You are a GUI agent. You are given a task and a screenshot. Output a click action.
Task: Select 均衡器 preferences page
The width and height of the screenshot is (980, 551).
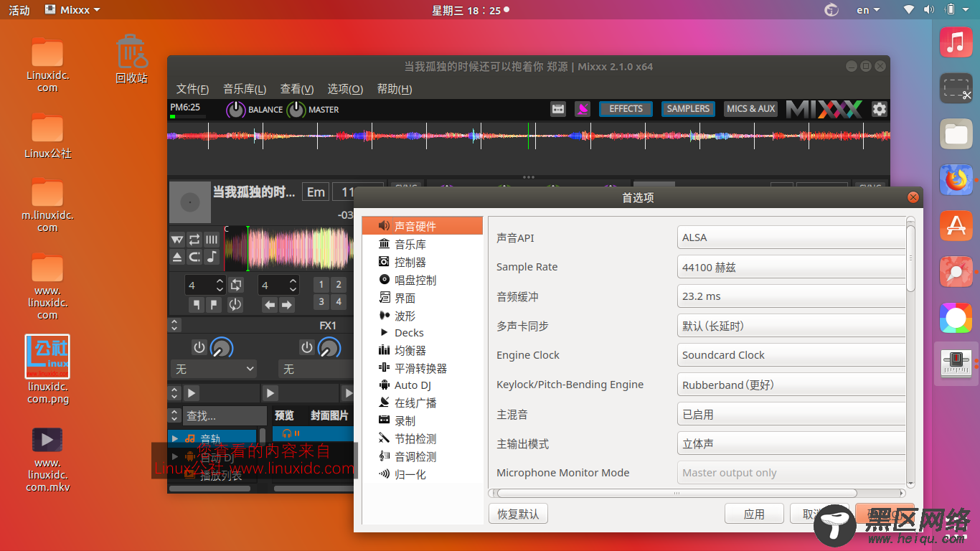tap(422, 351)
